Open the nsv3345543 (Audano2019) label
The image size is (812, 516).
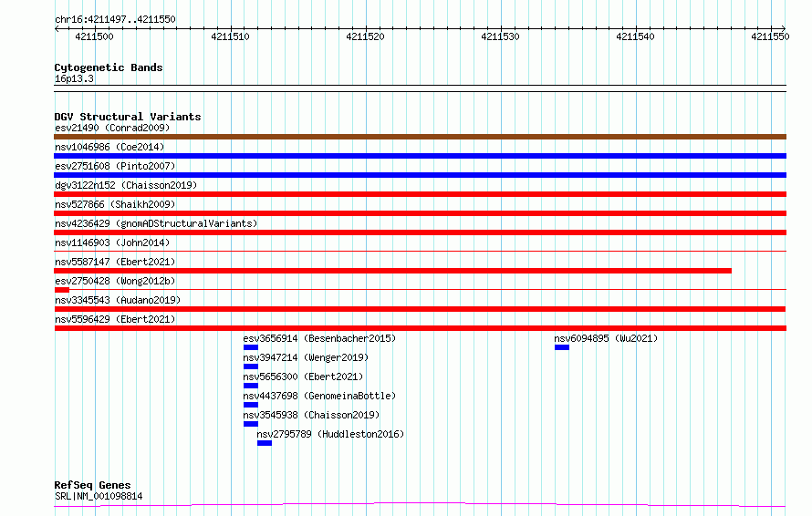click(118, 300)
